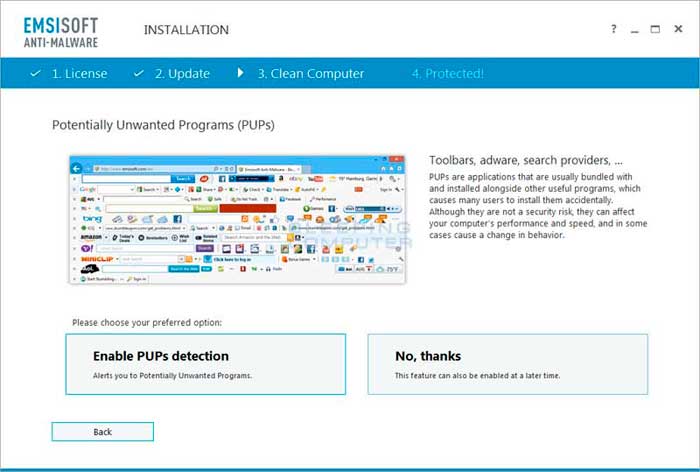Click the toolbar-cluttered browser example image
The width and height of the screenshot is (700, 472).
point(238,219)
